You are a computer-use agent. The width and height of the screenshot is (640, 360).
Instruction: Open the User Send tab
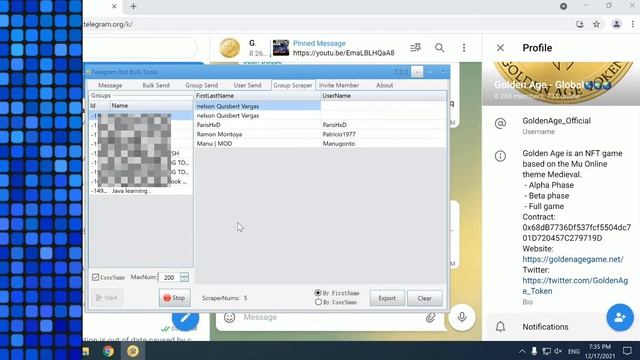coord(247,85)
